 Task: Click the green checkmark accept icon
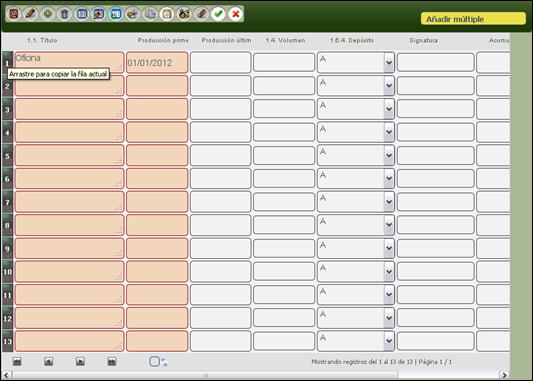[218, 14]
